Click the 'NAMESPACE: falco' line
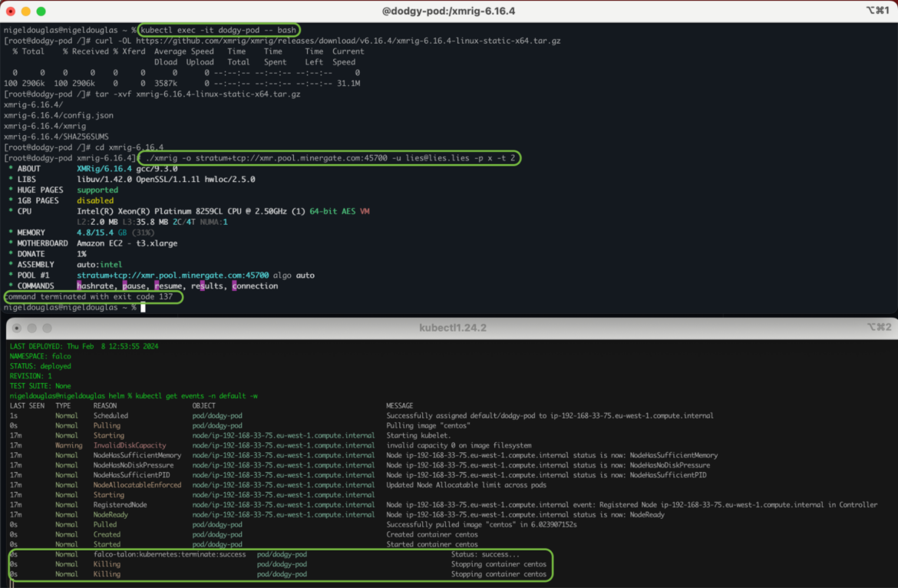The image size is (898, 588). click(40, 356)
